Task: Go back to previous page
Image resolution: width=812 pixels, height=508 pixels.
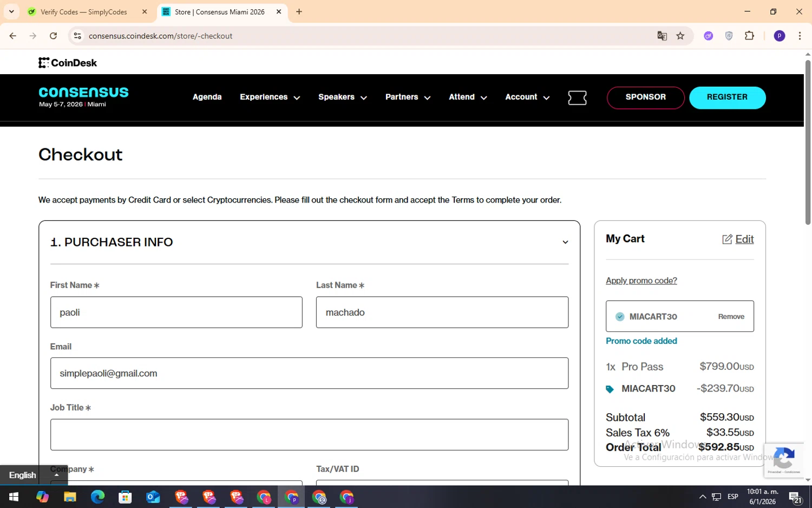Action: pos(13,36)
